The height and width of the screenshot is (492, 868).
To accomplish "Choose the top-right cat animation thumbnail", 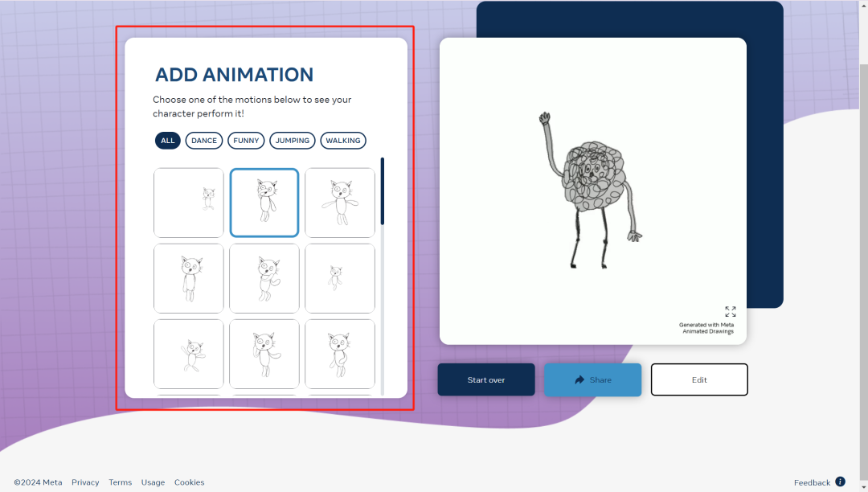I will 340,203.
